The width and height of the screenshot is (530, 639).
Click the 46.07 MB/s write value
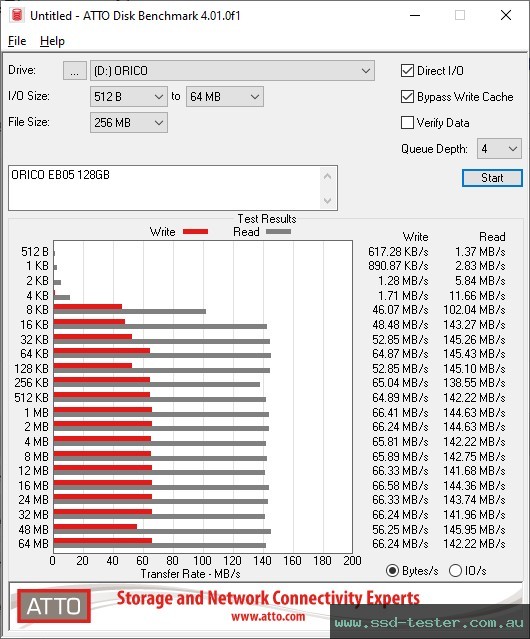[400, 310]
